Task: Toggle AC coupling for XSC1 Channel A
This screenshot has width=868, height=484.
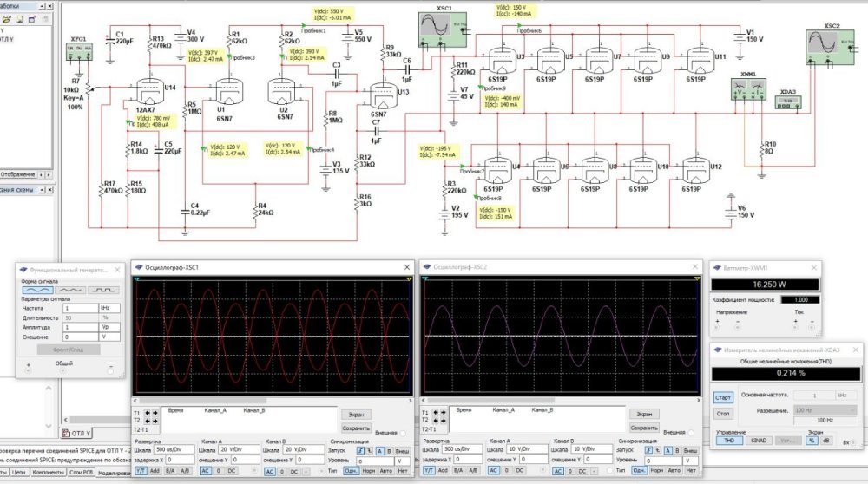Action: tap(206, 471)
